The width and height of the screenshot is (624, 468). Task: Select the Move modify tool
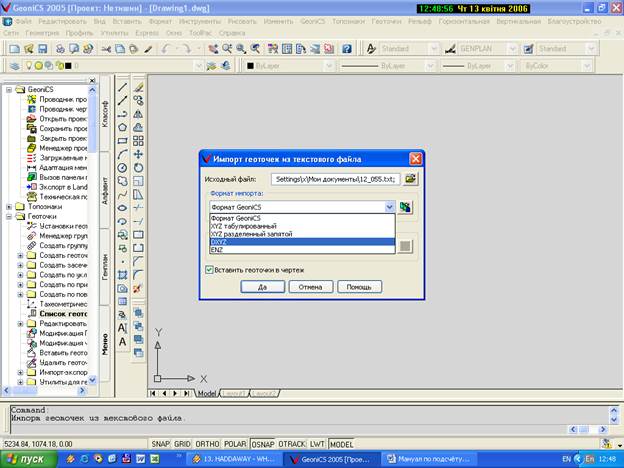point(138,154)
